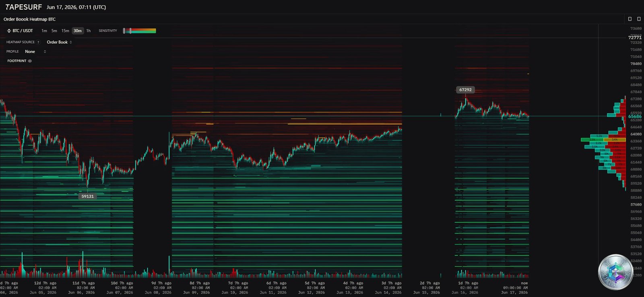
Task: Click the round coin badge in the corner
Action: [x=615, y=272]
